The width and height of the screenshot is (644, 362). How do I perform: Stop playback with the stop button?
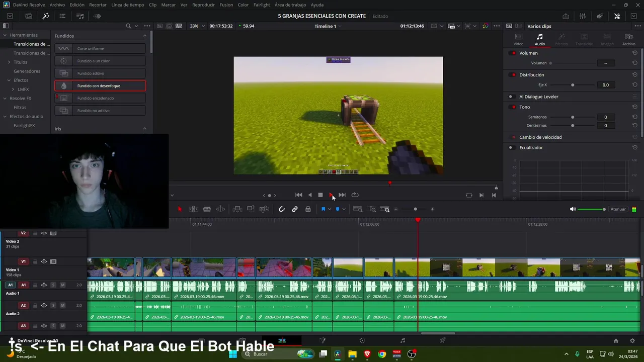coord(320,195)
